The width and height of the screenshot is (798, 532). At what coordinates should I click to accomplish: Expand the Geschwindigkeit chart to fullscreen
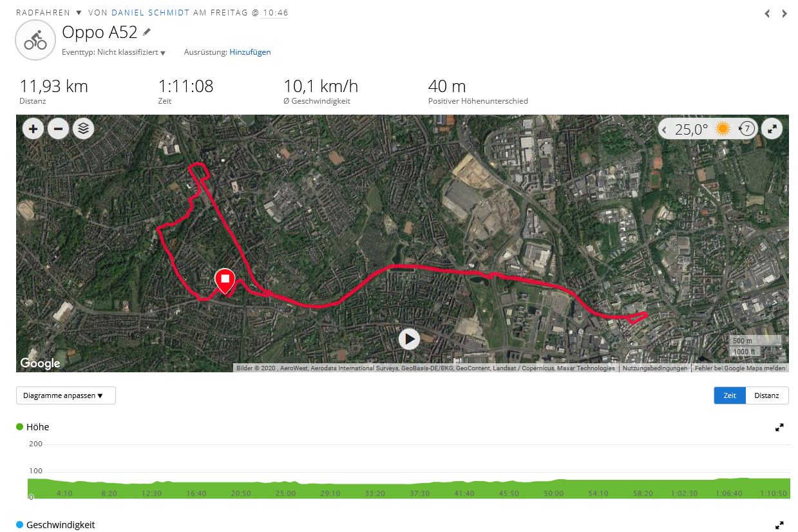779,525
